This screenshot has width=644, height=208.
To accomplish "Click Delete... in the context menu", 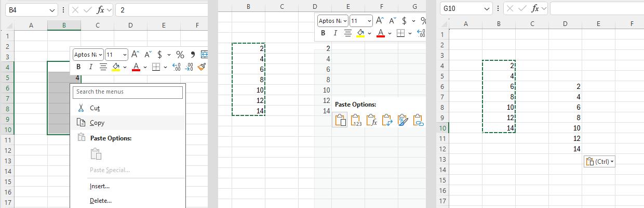I will coord(100,201).
